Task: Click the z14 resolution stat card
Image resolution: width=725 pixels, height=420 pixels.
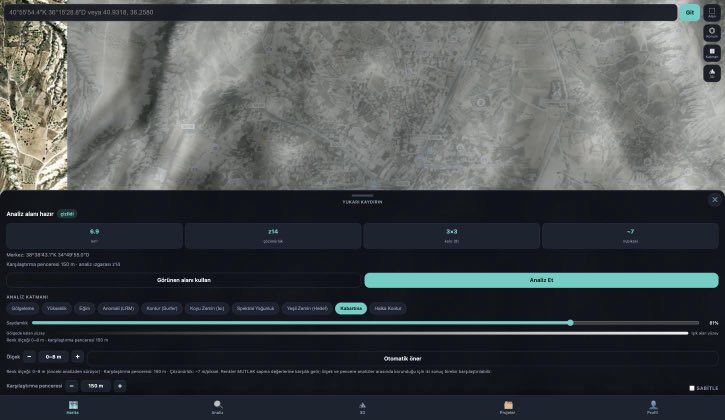Action: click(273, 236)
